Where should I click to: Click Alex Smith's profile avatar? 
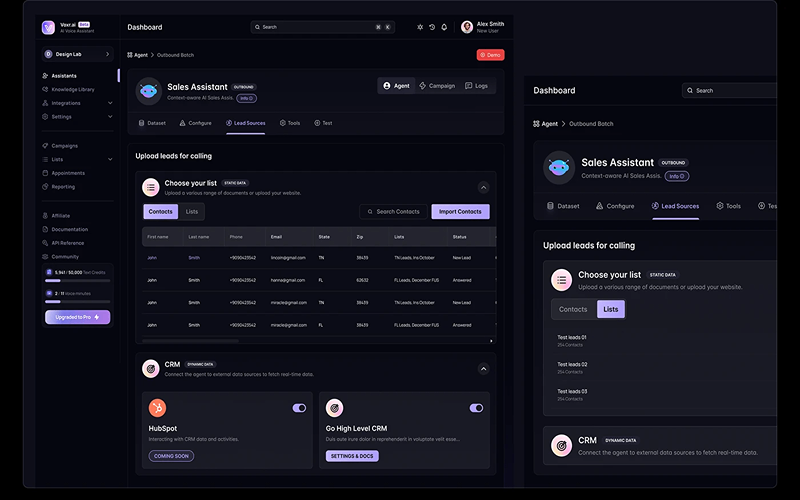(467, 27)
